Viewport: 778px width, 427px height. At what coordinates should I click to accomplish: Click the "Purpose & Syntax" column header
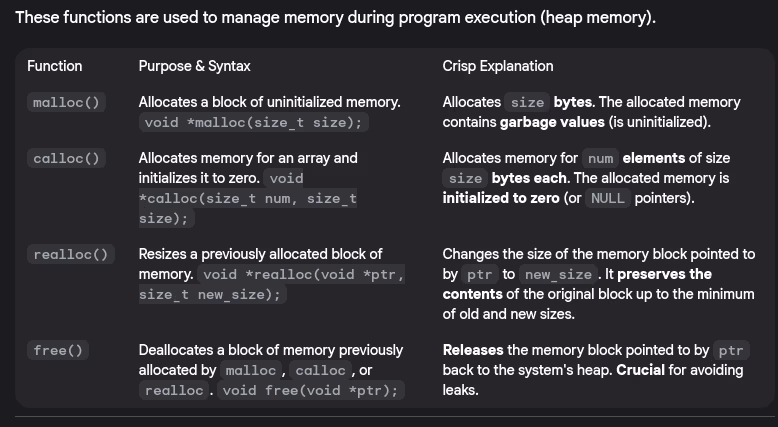tap(194, 66)
